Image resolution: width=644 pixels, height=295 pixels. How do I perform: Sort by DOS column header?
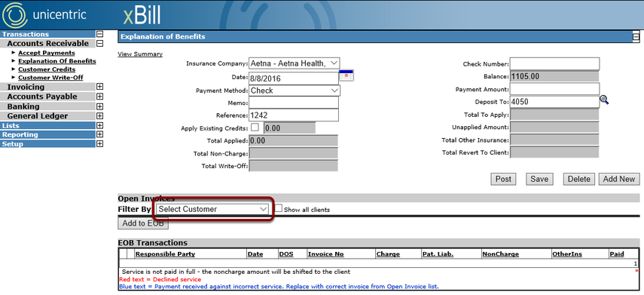tap(286, 254)
